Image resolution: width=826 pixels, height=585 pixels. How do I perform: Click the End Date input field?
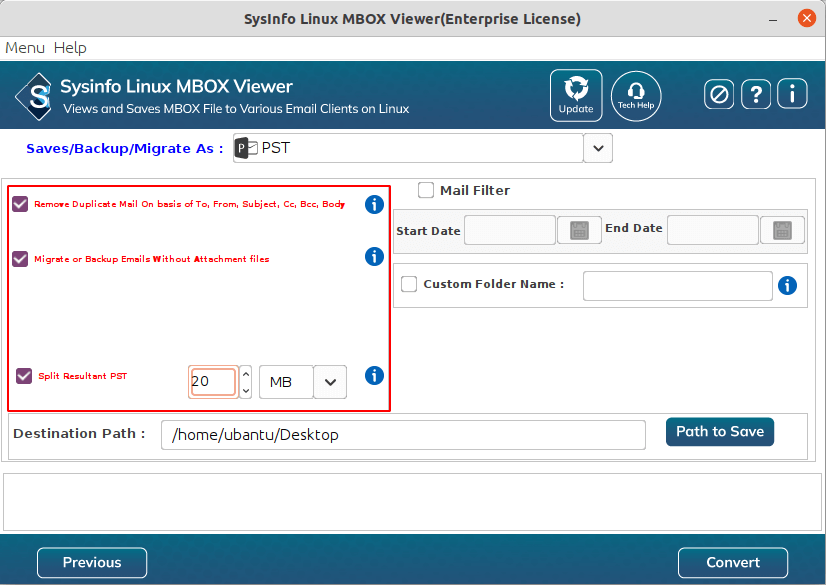(x=713, y=230)
